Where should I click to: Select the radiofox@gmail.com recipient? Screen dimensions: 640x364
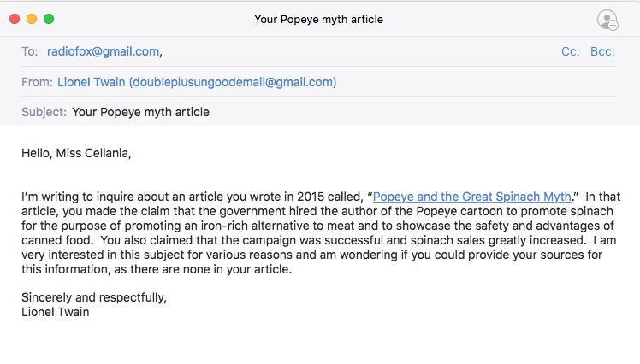[x=103, y=51]
